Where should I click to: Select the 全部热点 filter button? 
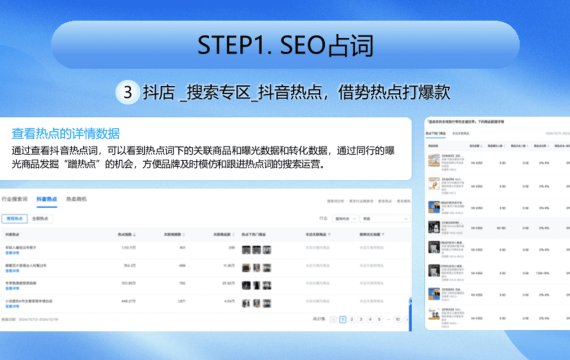point(40,219)
